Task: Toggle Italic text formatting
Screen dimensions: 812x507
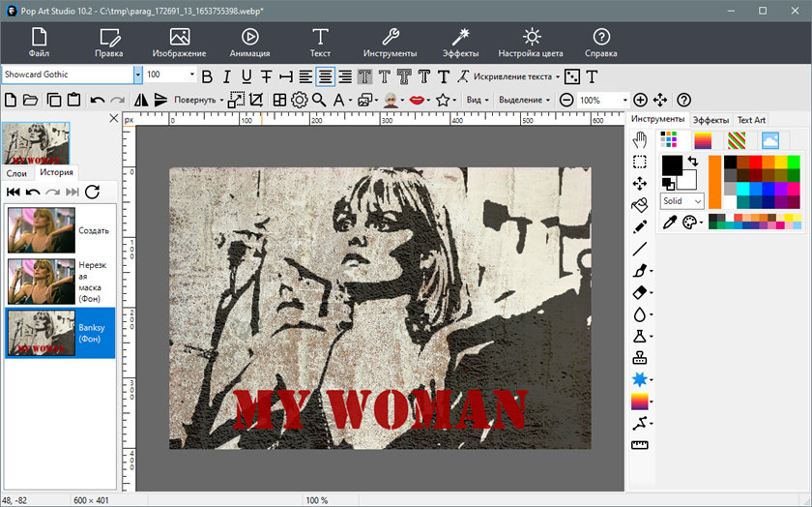Action: 226,76
